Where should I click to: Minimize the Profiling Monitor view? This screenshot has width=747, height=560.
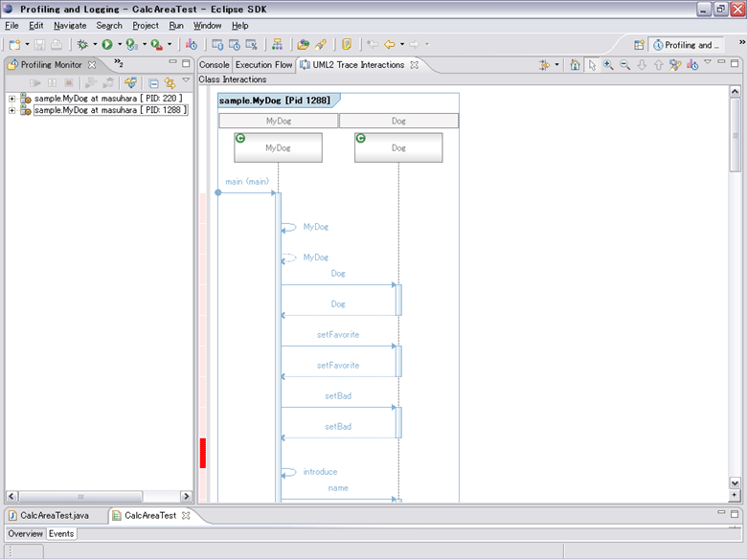[173, 62]
